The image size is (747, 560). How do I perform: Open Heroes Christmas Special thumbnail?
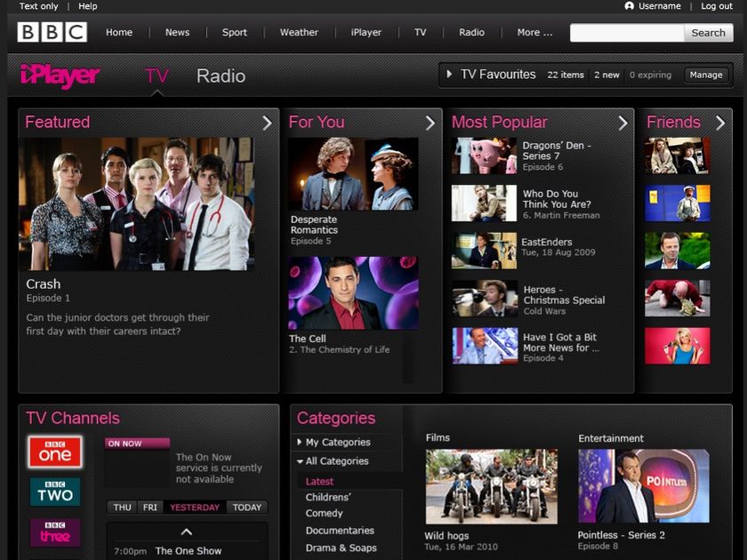click(x=484, y=299)
